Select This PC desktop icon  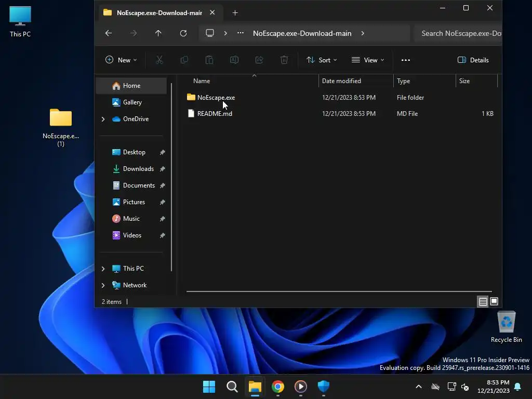[20, 22]
